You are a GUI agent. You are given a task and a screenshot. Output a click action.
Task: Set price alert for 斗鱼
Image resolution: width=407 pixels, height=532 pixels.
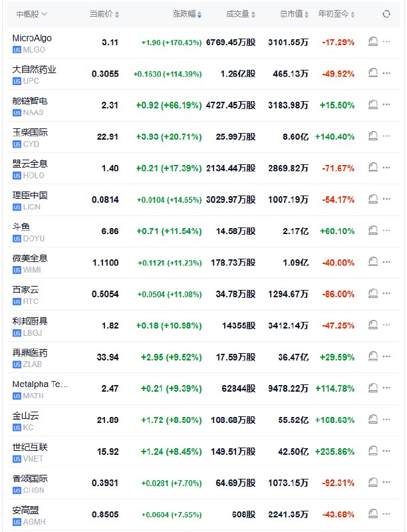tap(372, 230)
